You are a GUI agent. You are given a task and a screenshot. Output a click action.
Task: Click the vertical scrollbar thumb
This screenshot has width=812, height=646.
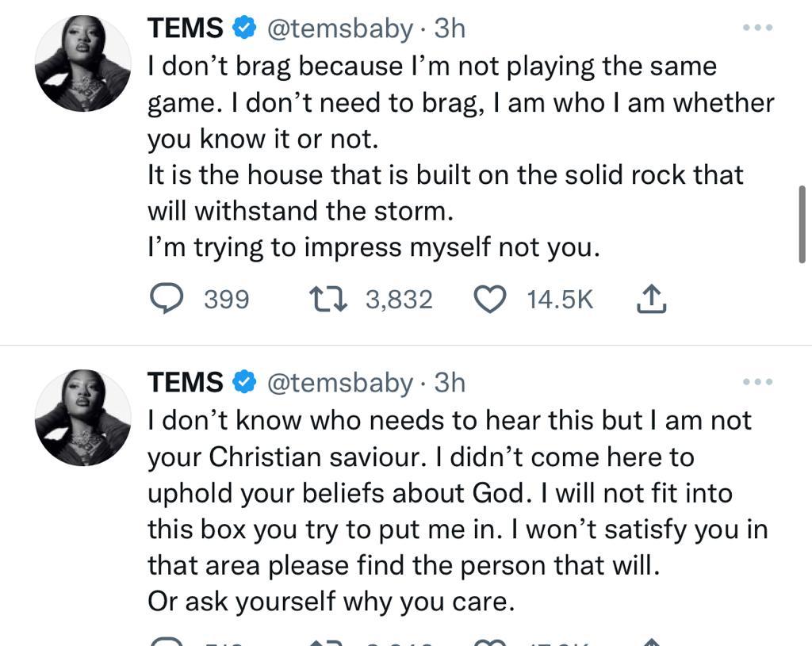[802, 224]
